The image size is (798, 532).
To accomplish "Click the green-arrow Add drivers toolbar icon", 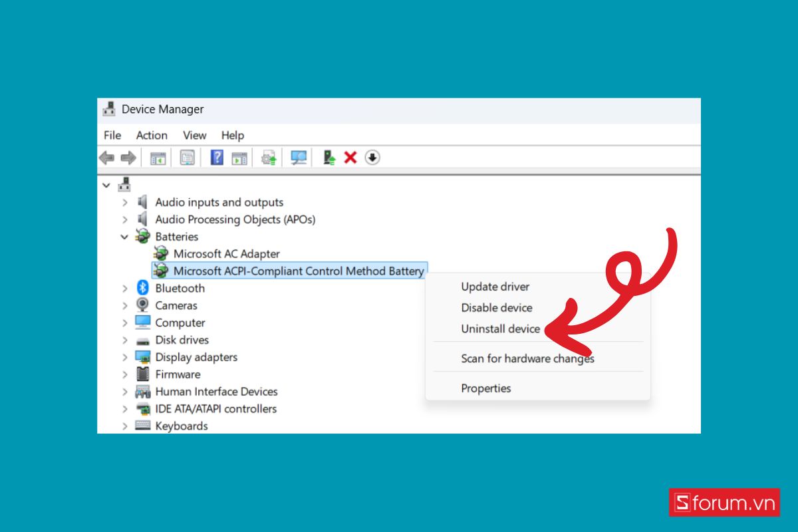I will pyautogui.click(x=329, y=158).
